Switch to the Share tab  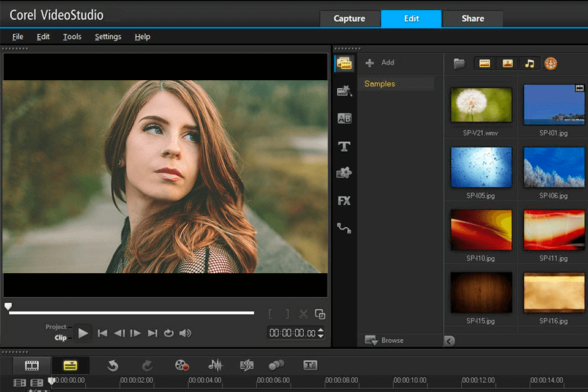tap(473, 19)
